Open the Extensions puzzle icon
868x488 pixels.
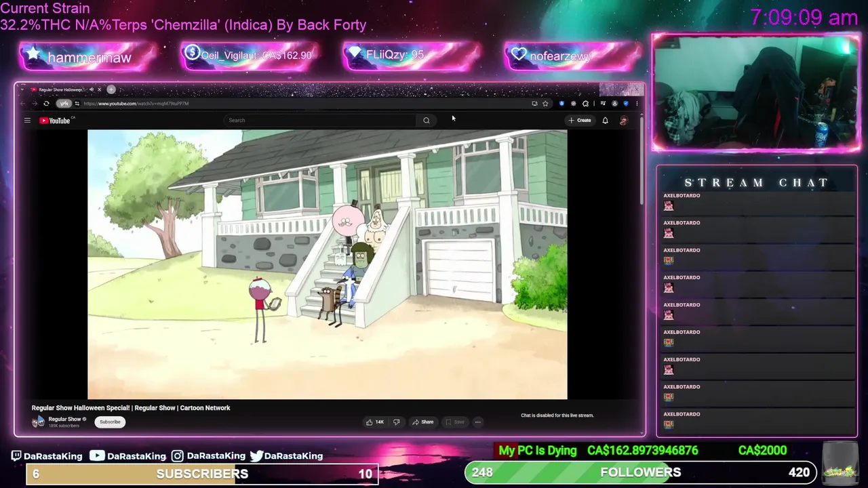click(586, 104)
